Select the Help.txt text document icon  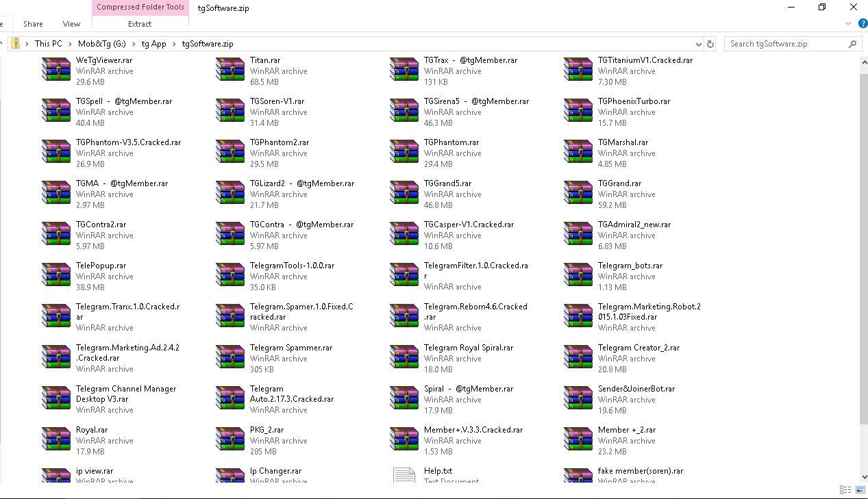tap(404, 475)
